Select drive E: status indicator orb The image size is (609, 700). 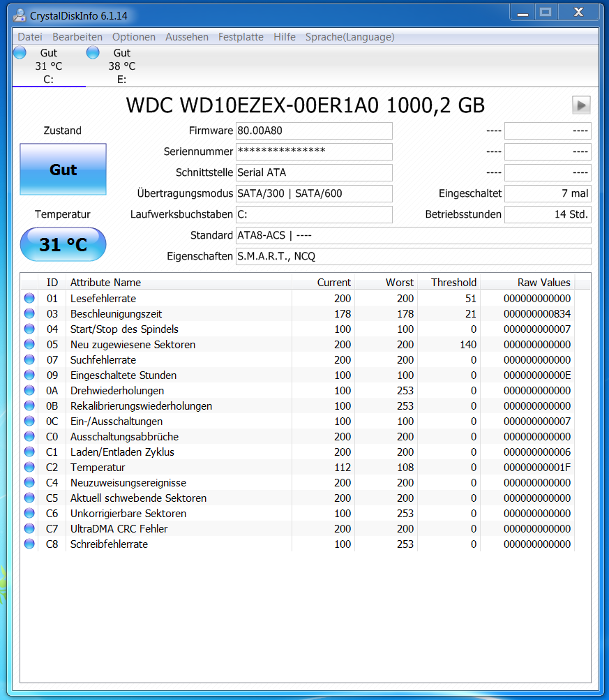(93, 52)
